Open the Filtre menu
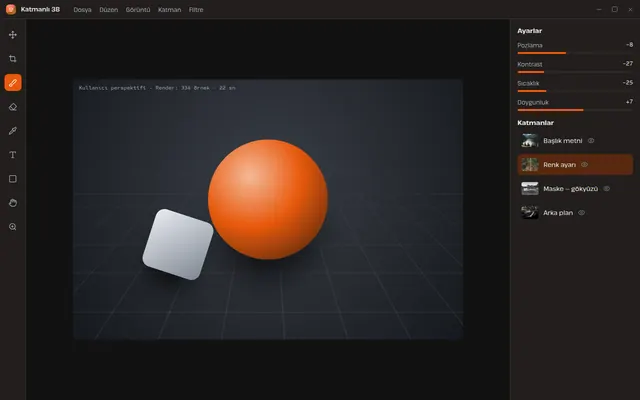Screen dimensions: 640x400 (x=196, y=10)
